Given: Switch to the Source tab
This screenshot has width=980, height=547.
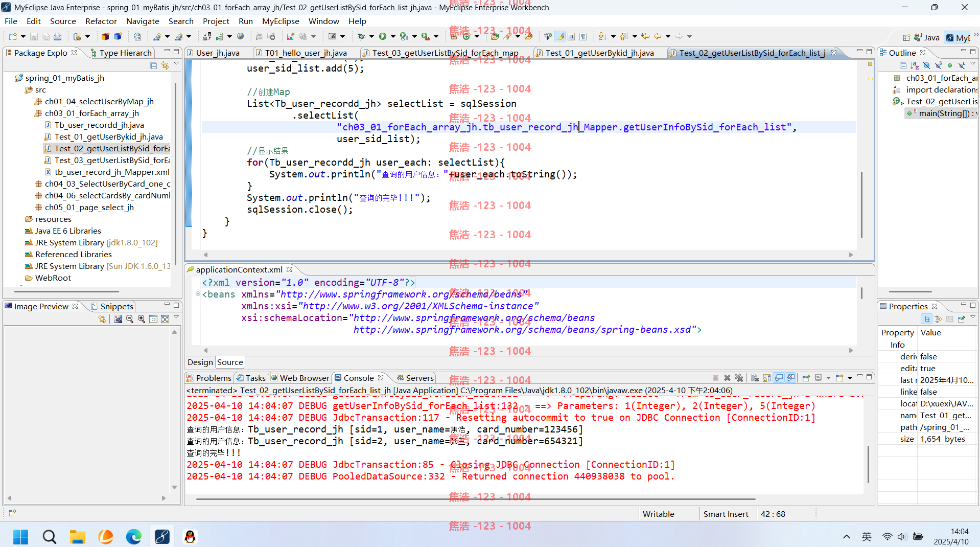Looking at the screenshot, I should tap(230, 362).
